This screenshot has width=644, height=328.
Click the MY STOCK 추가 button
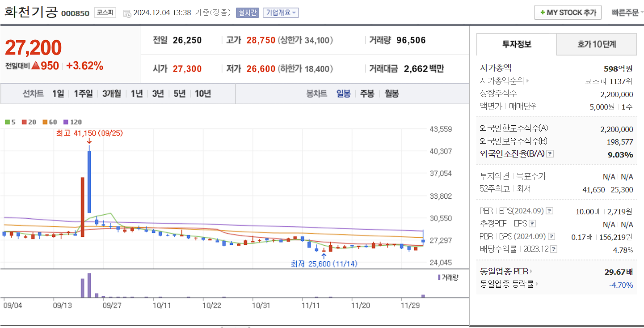[568, 13]
